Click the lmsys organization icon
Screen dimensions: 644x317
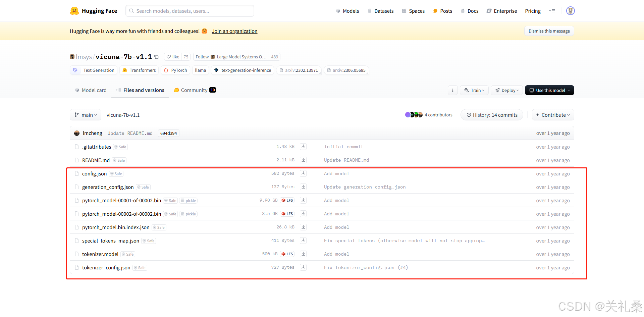click(x=72, y=57)
